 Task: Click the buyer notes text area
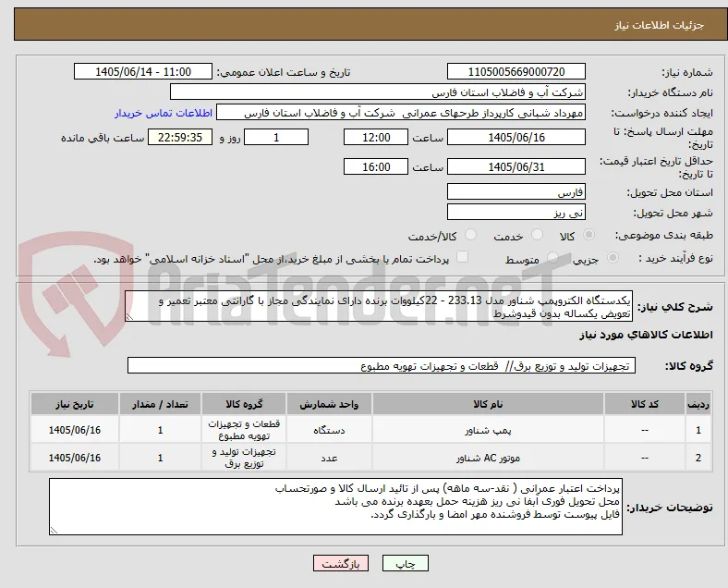pyautogui.click(x=335, y=507)
